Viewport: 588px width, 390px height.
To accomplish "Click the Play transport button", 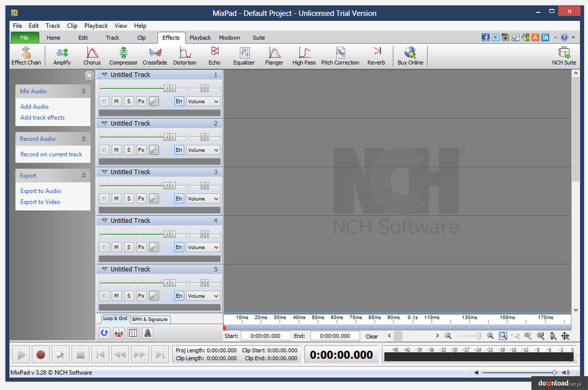I will [21, 355].
